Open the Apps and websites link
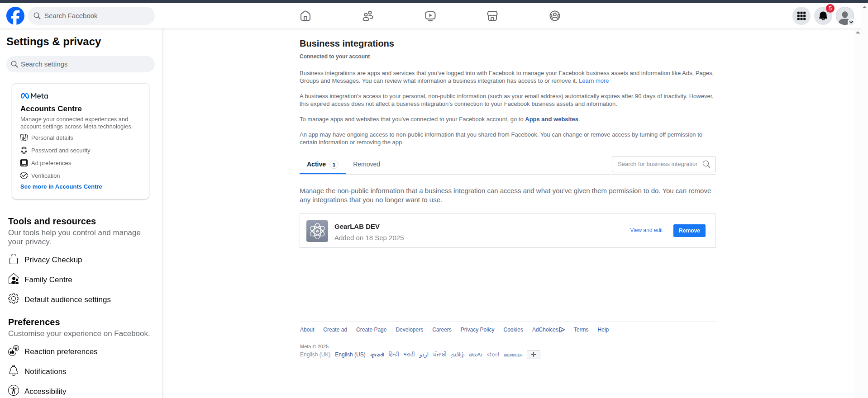 point(552,119)
